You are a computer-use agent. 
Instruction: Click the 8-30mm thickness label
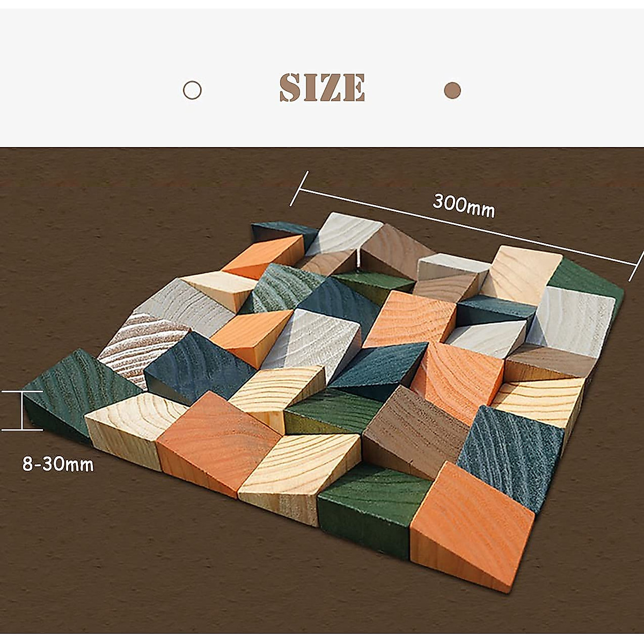(58, 463)
